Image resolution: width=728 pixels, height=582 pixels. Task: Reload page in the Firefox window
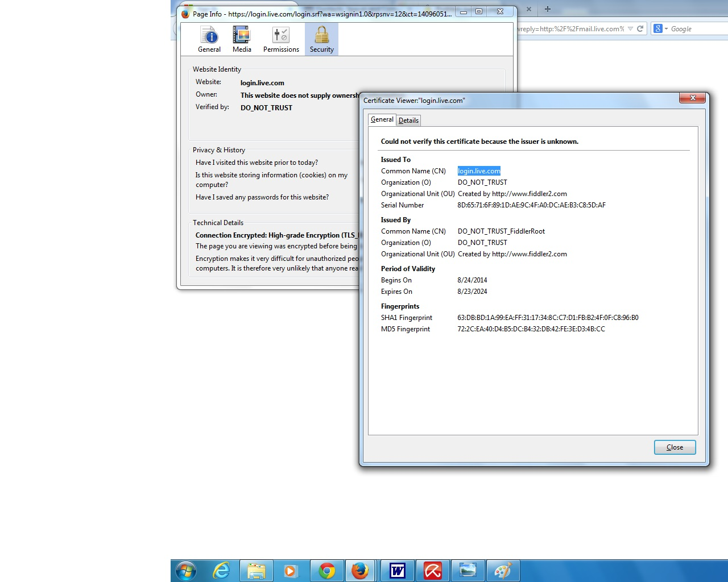point(640,28)
